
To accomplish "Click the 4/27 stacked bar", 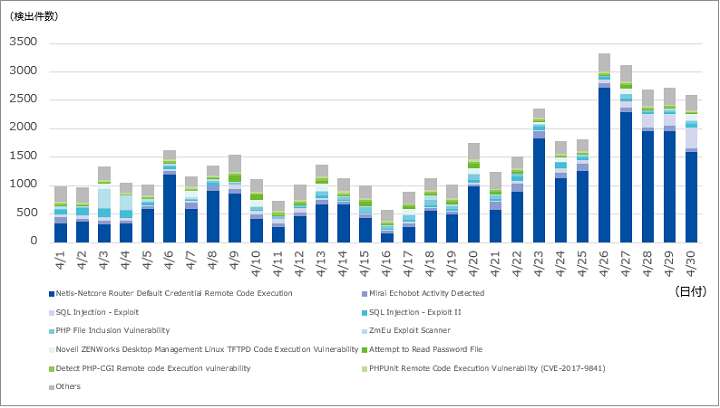I will point(626,154).
